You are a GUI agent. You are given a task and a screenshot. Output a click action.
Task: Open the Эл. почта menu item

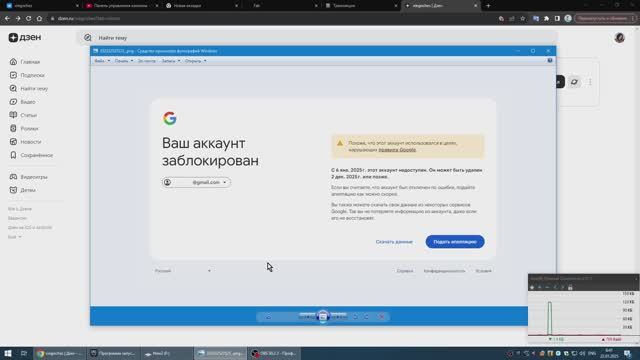147,61
